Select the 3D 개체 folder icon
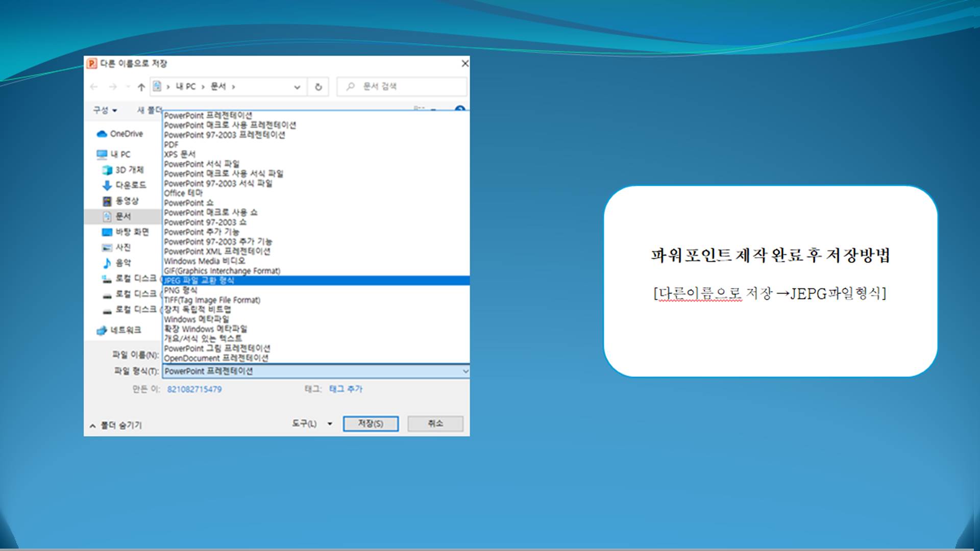Viewport: 980px width, 551px height. pos(107,170)
